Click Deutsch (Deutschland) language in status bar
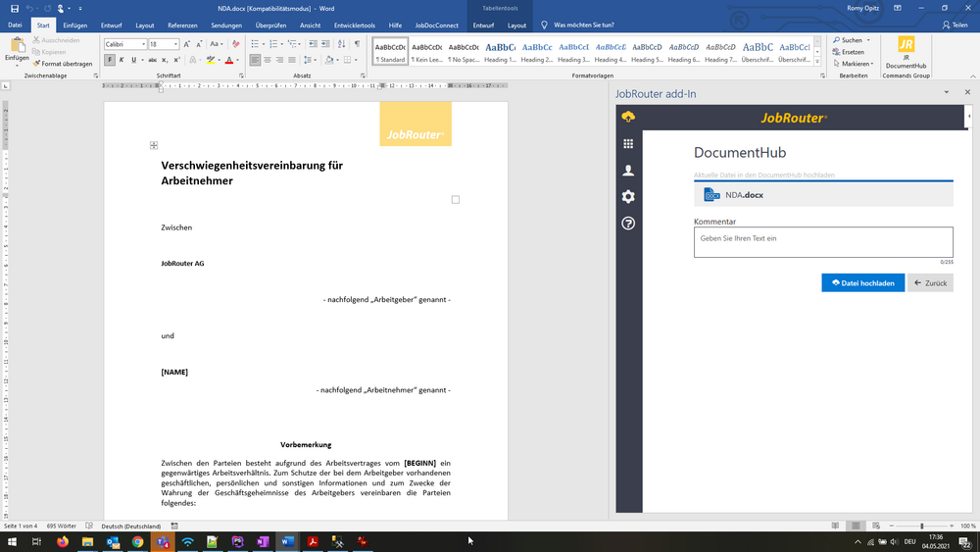Viewport: 980px width, 552px height. point(130,527)
